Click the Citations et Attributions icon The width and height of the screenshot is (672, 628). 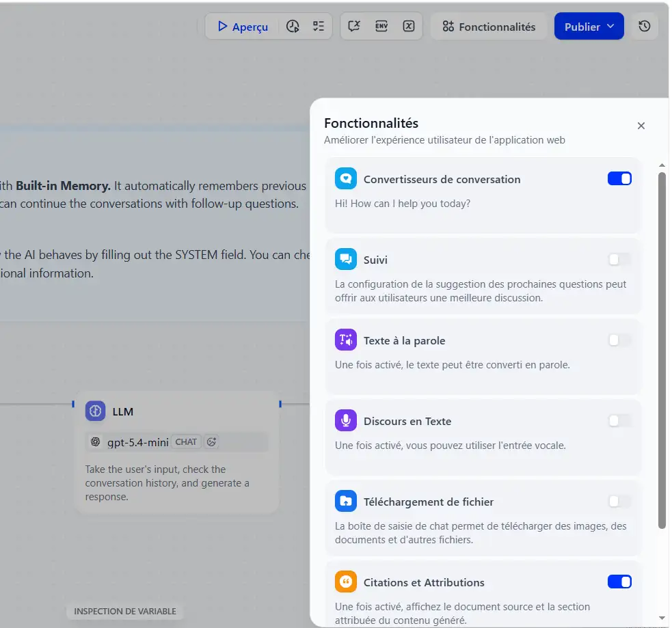(346, 582)
